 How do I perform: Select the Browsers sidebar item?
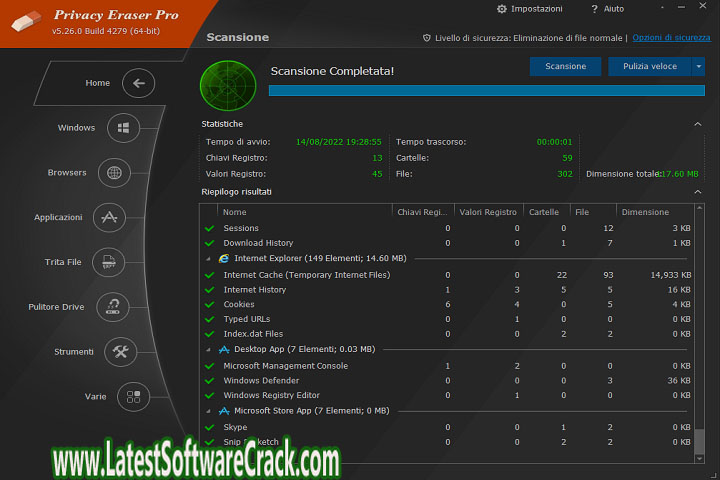pyautogui.click(x=67, y=173)
